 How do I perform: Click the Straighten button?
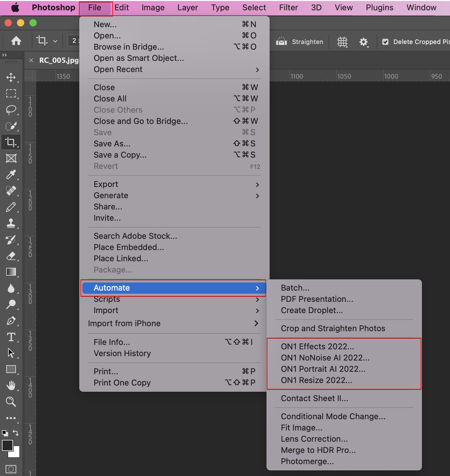[300, 42]
